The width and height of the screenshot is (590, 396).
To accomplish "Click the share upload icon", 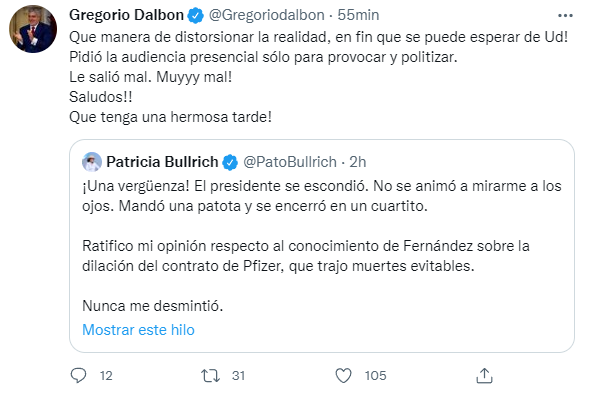I will pos(484,375).
